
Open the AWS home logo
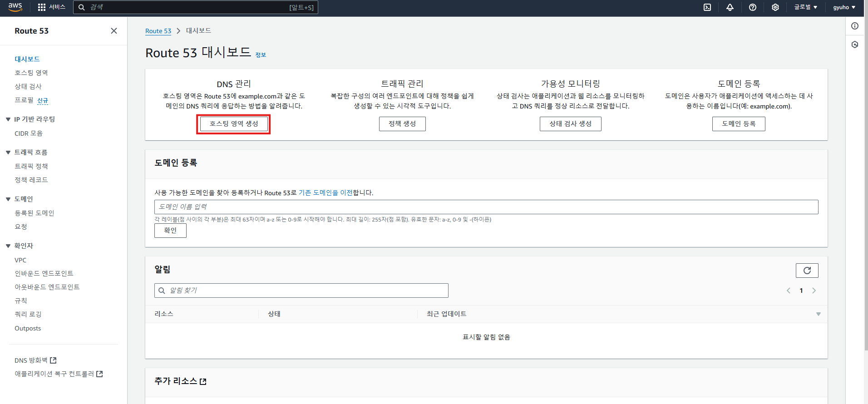click(15, 7)
